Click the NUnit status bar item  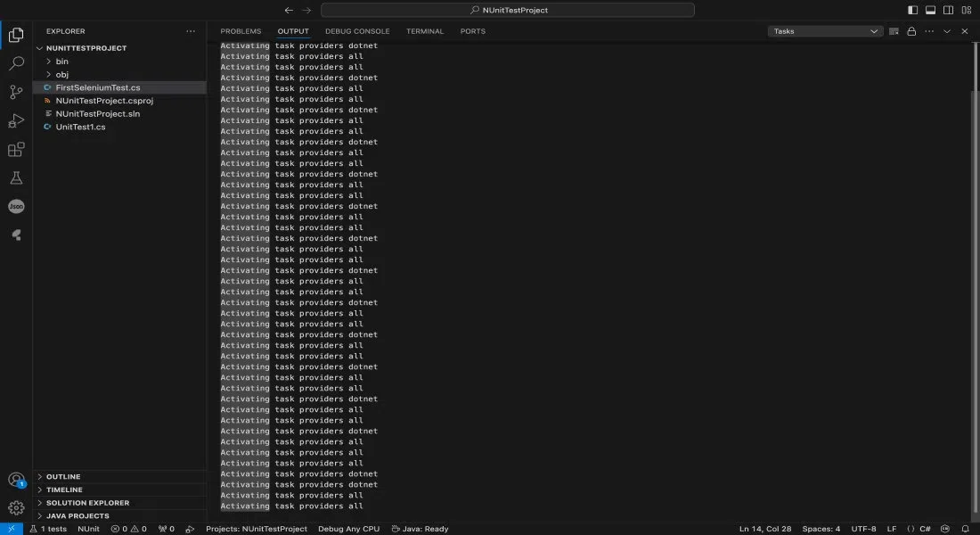coord(89,529)
